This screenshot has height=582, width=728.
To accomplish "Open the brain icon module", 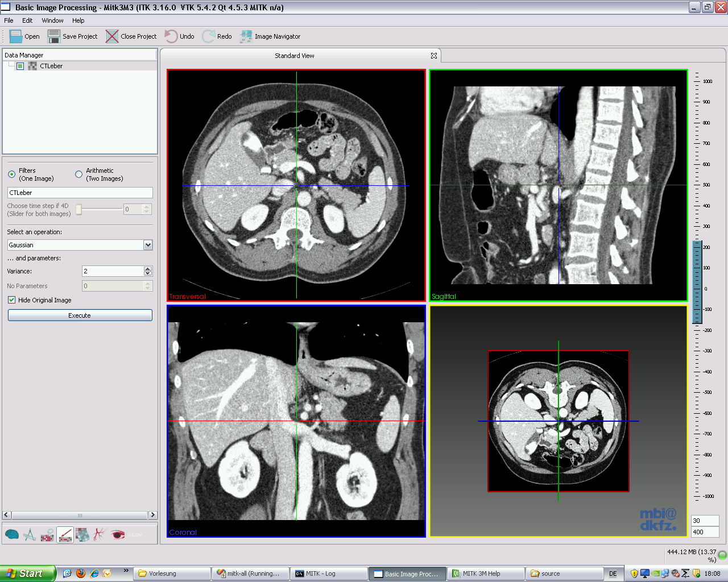I will [12, 534].
